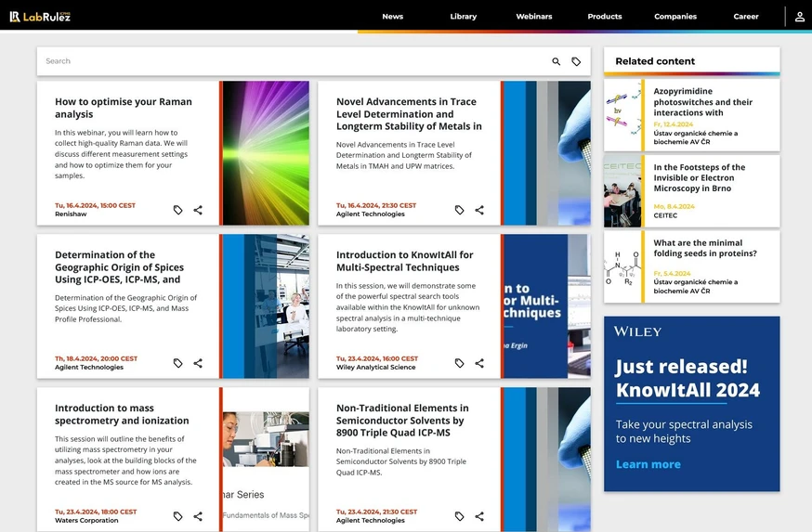Share the Novel Advancements in Trace Level webinar

pyautogui.click(x=479, y=210)
